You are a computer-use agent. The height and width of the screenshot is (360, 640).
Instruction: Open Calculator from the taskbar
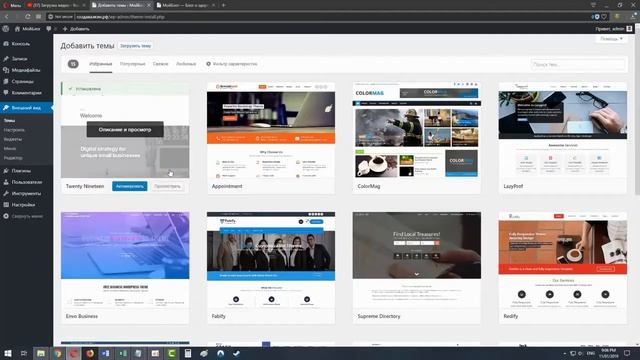(188, 353)
